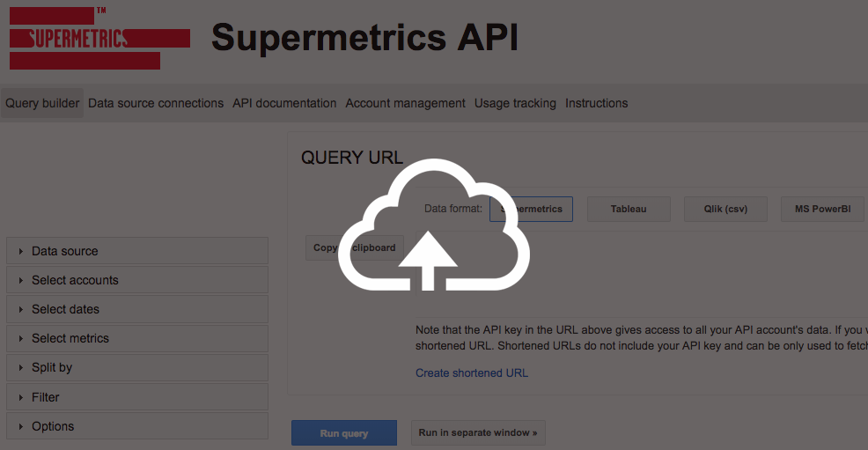868x450 pixels.
Task: Choose the MS PowerBI data format
Action: point(822,210)
